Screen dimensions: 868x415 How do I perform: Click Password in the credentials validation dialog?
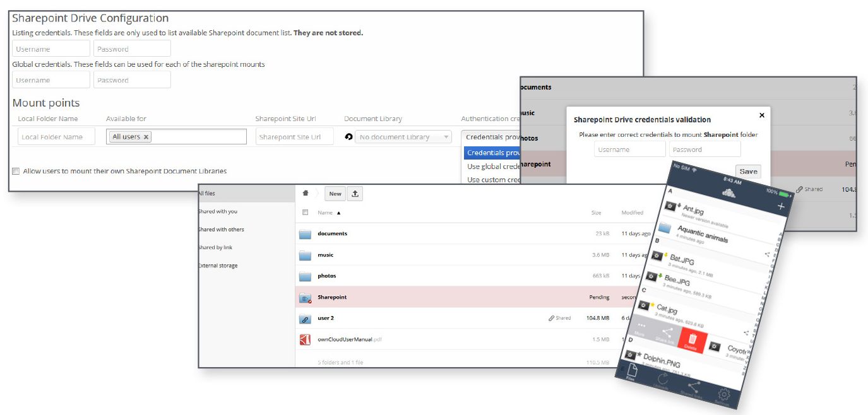click(705, 149)
